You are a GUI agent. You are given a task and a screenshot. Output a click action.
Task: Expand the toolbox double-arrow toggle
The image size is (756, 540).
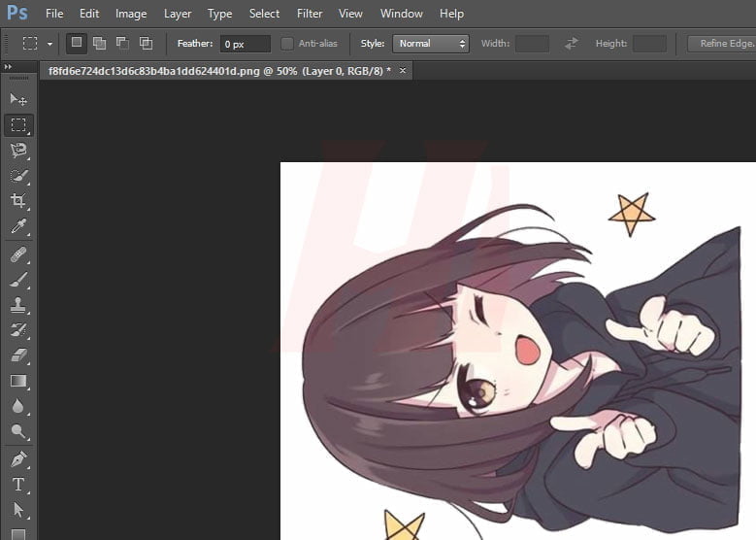(x=8, y=67)
